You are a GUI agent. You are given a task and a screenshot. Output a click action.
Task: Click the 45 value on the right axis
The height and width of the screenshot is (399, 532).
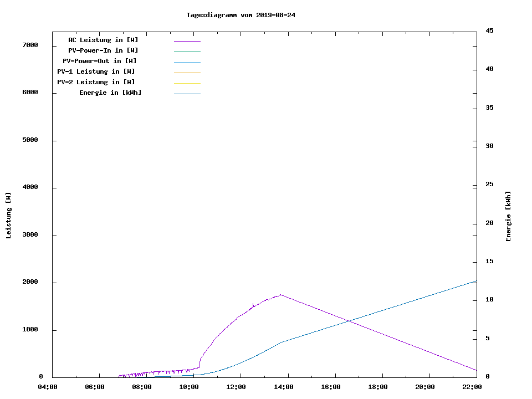tap(489, 30)
